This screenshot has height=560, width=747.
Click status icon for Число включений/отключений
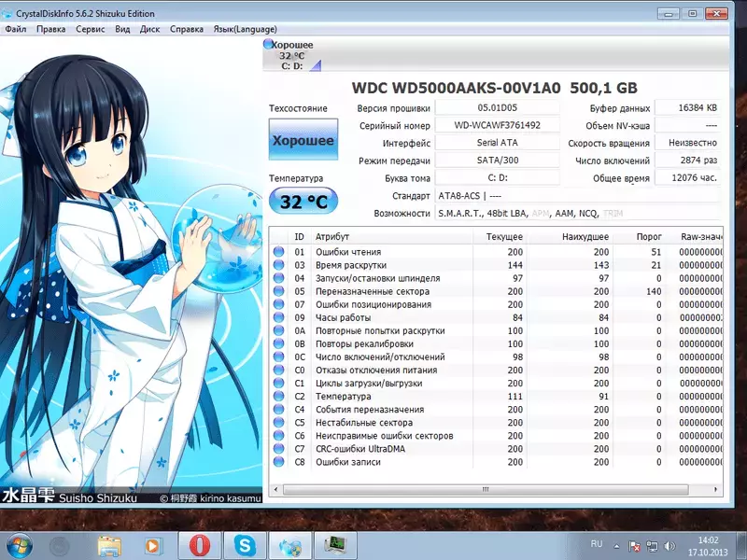click(x=278, y=357)
